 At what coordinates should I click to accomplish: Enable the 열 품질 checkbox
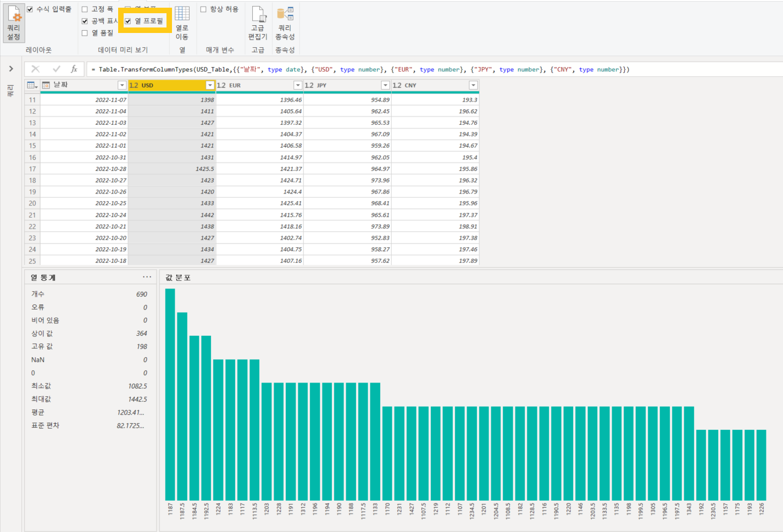85,33
